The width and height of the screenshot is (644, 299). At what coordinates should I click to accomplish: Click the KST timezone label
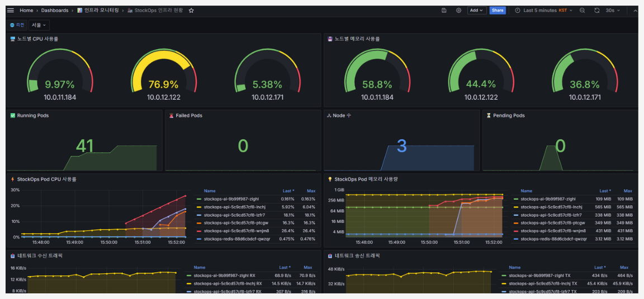coord(562,10)
